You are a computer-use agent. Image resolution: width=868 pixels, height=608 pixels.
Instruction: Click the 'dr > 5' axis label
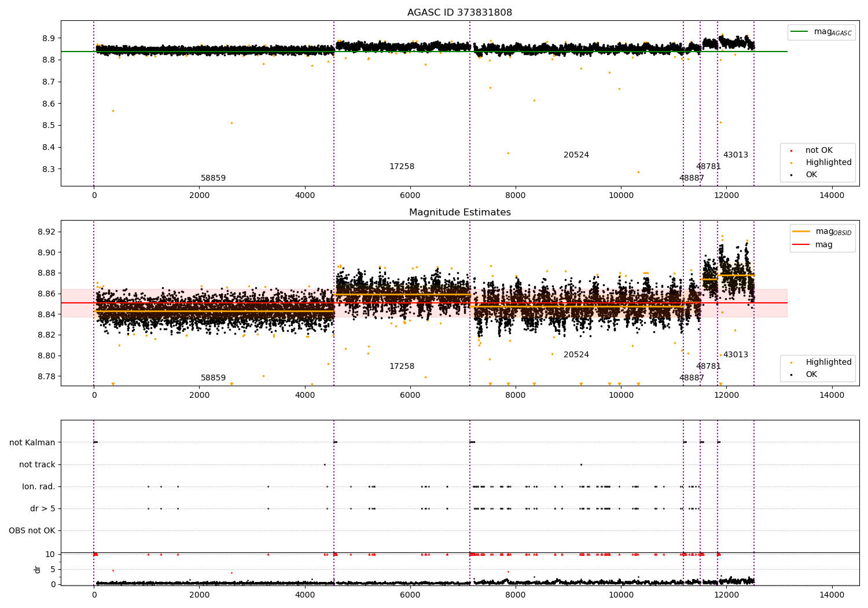click(43, 509)
